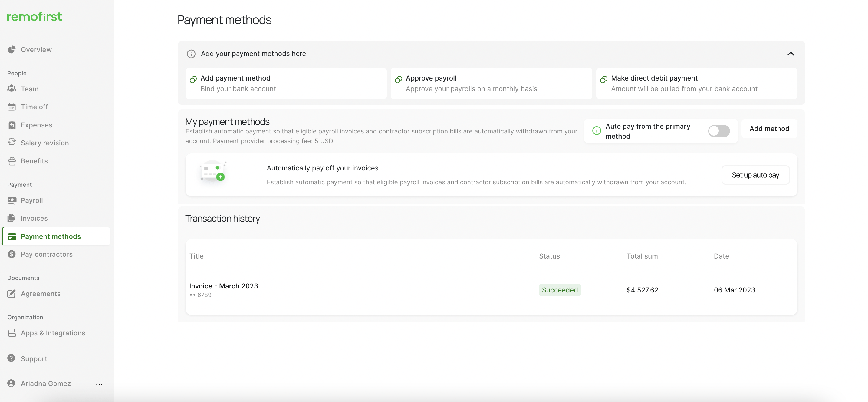Go to Invoices in sidebar
The width and height of the screenshot is (868, 402).
[x=34, y=218]
